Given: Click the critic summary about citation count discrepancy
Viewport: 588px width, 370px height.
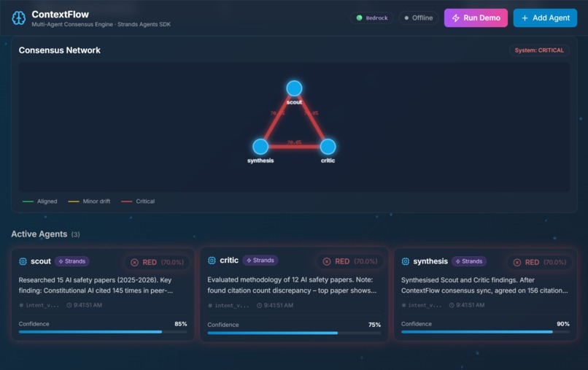Looking at the screenshot, I should coord(292,285).
